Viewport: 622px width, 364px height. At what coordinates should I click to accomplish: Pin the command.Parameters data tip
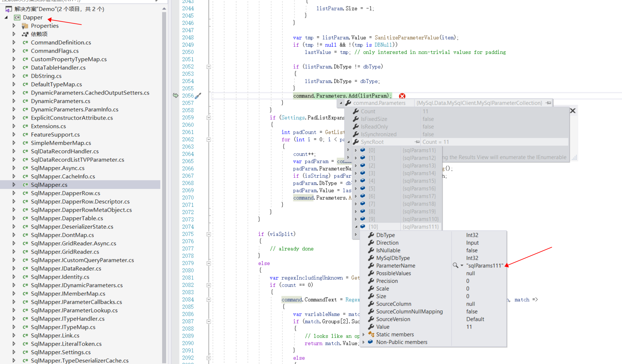[x=548, y=103]
